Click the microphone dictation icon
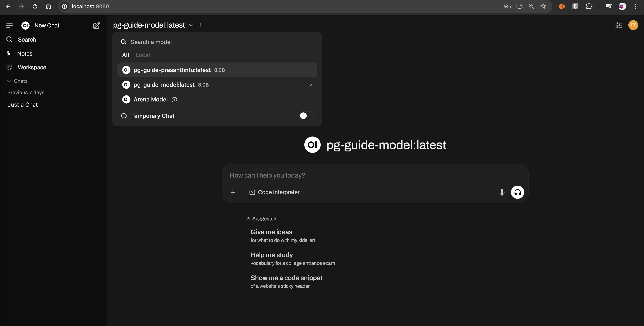This screenshot has height=326, width=644. click(502, 192)
